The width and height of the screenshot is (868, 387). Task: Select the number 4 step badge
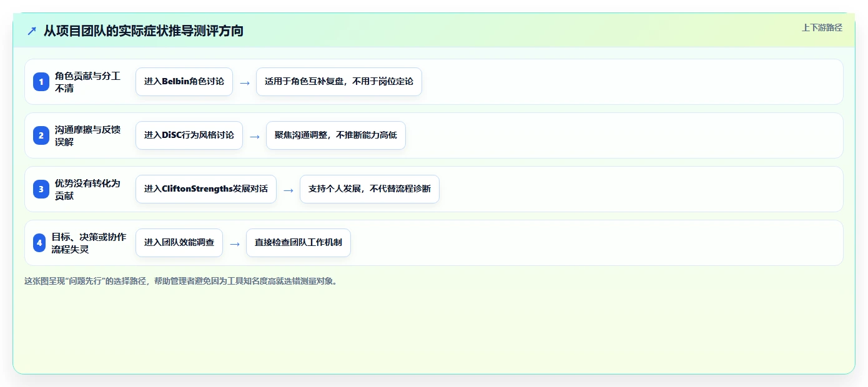[39, 243]
